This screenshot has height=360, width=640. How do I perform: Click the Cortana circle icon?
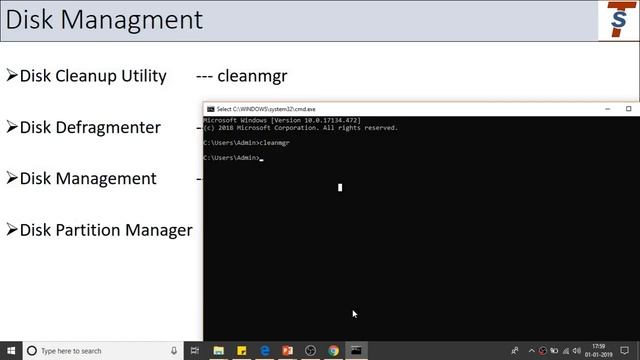(x=32, y=351)
